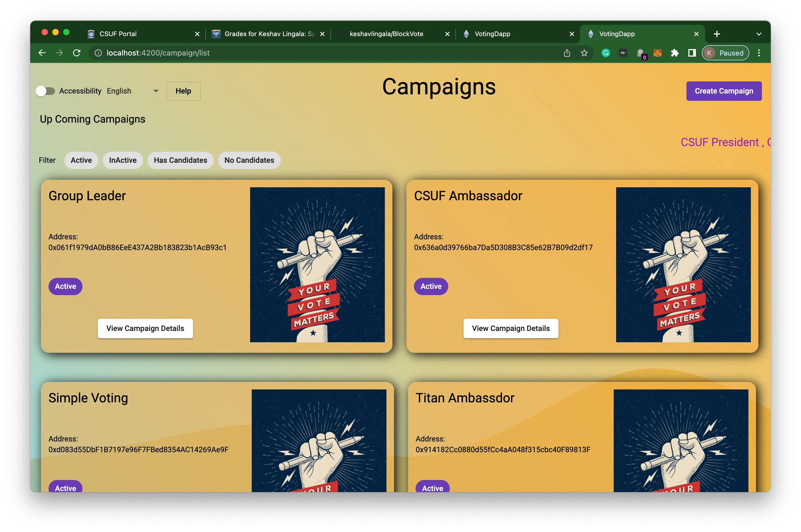Switch to the inactive VotingDapp tab
The width and height of the screenshot is (801, 532).
pos(518,34)
